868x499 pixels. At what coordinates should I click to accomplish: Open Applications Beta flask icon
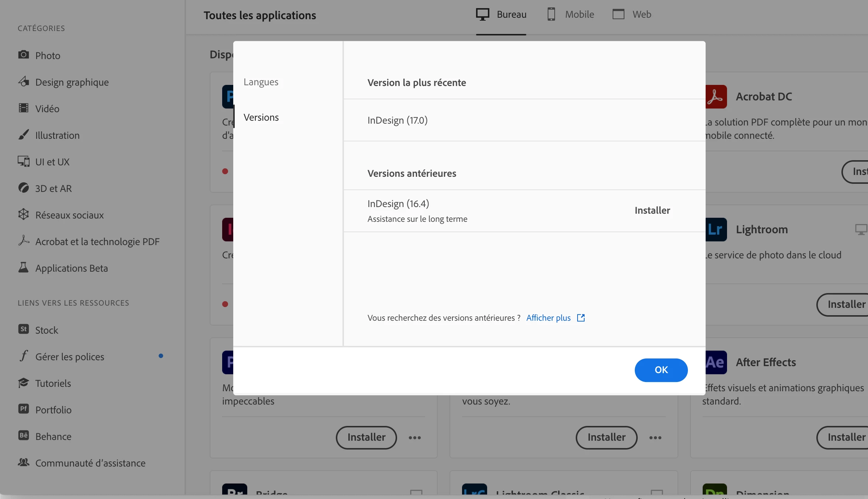pyautogui.click(x=24, y=267)
